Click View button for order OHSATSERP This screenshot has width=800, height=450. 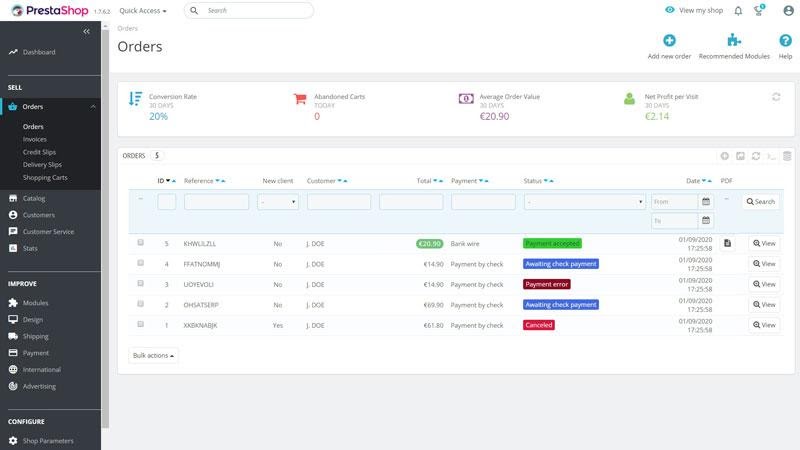763,305
